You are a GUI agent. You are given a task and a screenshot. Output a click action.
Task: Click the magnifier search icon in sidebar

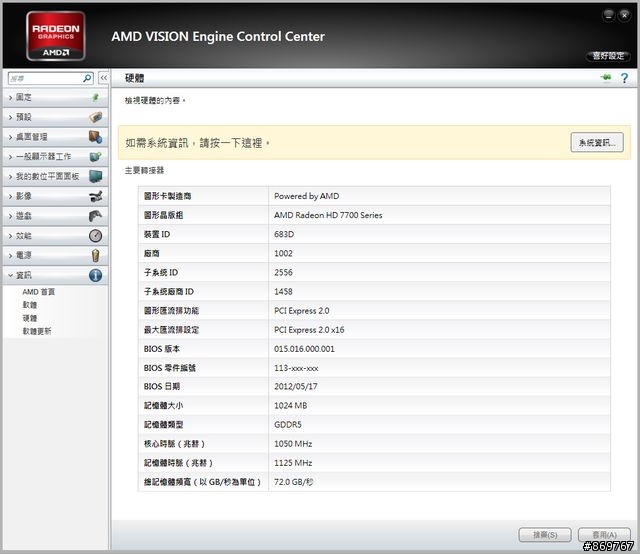pyautogui.click(x=87, y=78)
